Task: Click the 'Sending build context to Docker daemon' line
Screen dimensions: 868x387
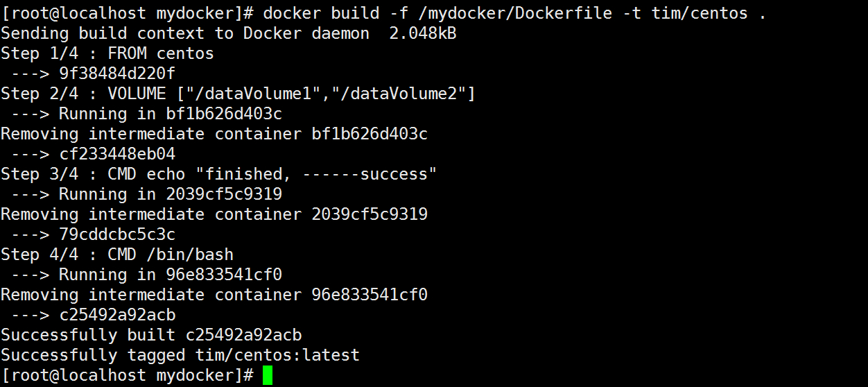Action: coord(184,33)
